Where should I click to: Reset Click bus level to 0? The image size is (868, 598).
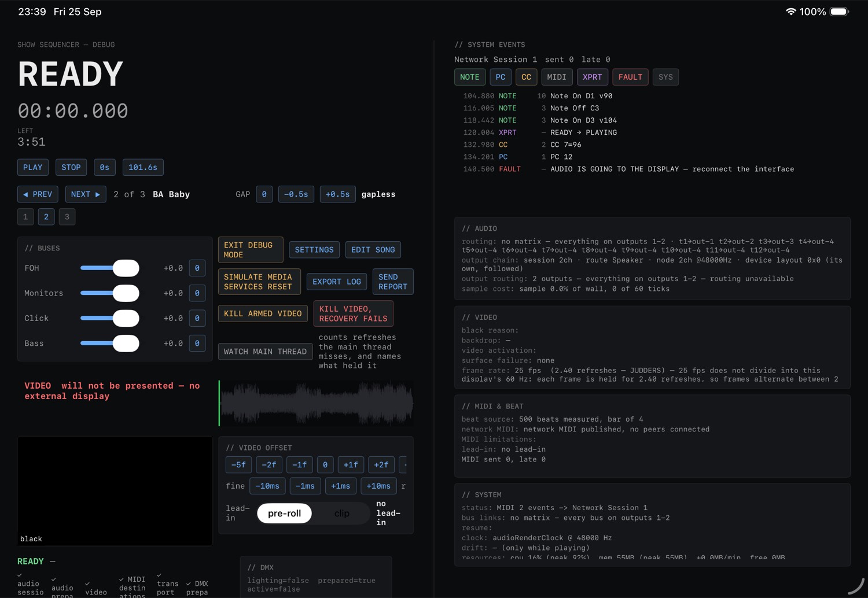tap(197, 318)
